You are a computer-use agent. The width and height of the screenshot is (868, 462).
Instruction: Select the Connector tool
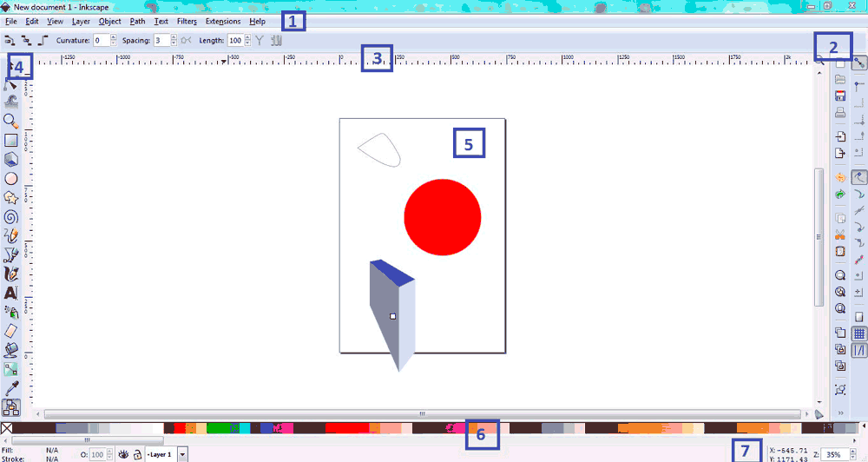[x=11, y=407]
